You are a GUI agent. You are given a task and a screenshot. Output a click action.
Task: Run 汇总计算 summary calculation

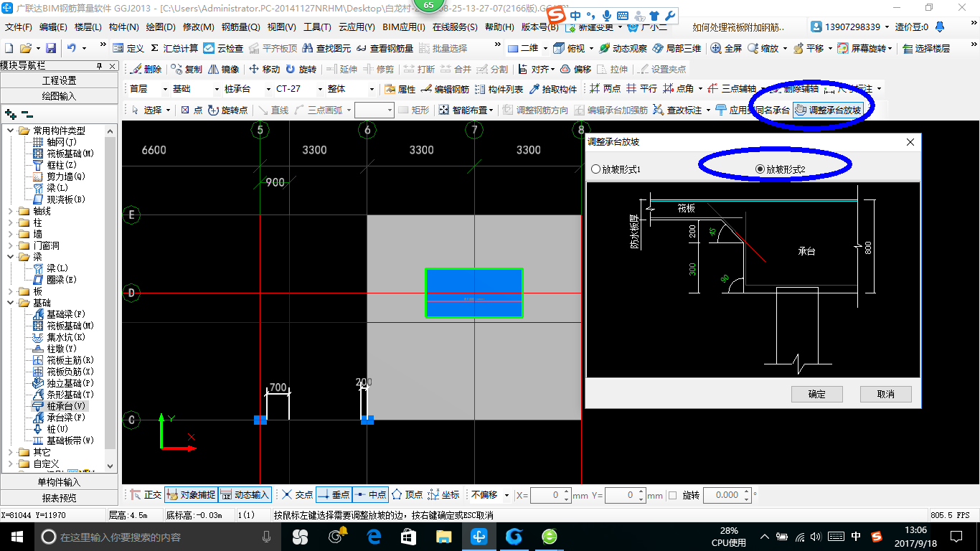(x=174, y=48)
